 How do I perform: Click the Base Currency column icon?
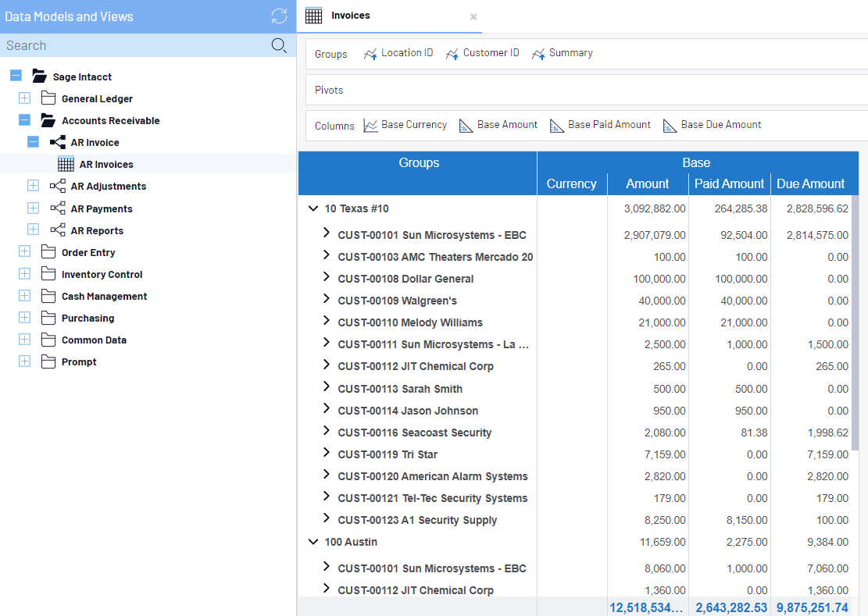point(370,126)
